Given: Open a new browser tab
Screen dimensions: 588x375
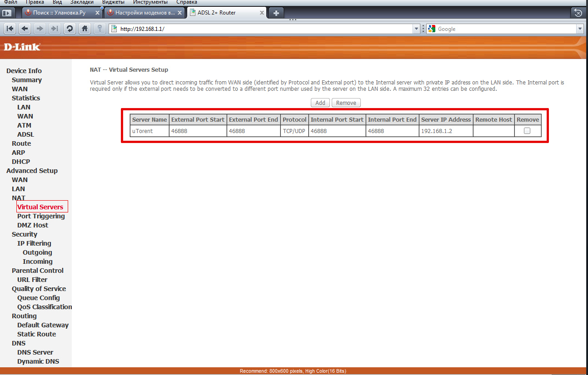Looking at the screenshot, I should (276, 13).
